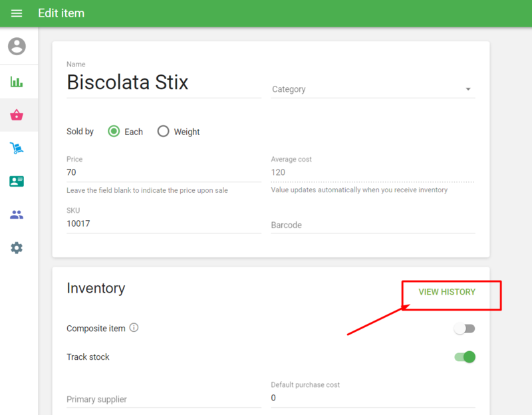Open employees ID card icon
This screenshot has width=532, height=415.
point(17,182)
